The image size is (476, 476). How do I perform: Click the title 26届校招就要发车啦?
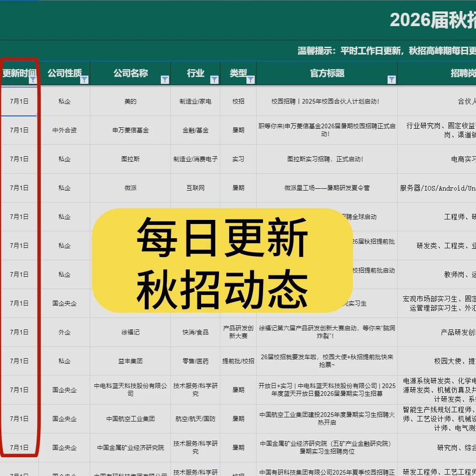click(x=327, y=361)
